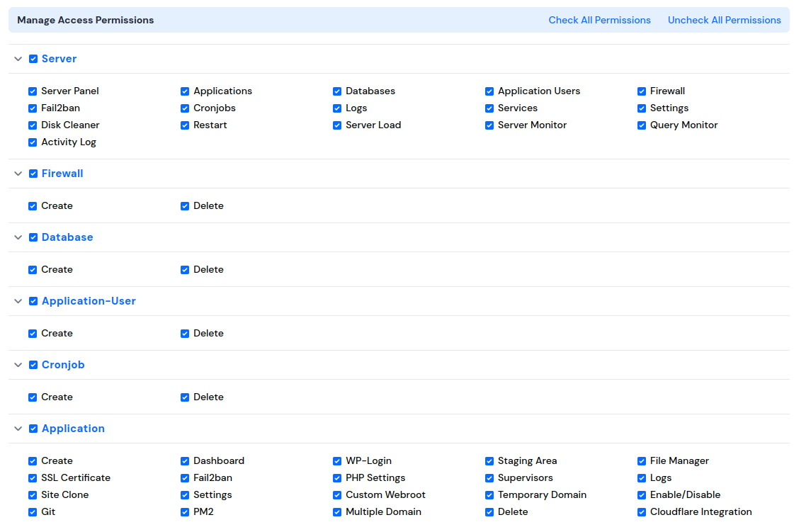This screenshot has height=532, width=794.
Task: Uncheck Settings in the Server section
Action: 642,108
